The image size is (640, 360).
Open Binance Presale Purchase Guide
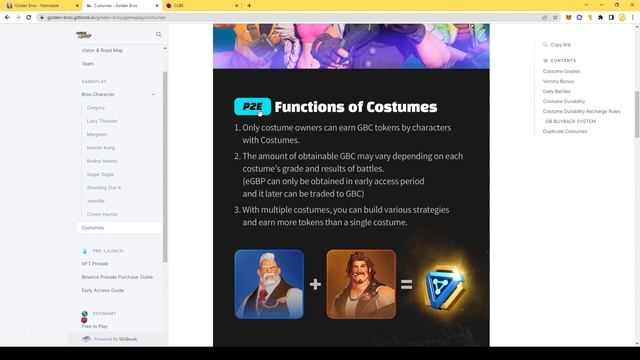117,277
